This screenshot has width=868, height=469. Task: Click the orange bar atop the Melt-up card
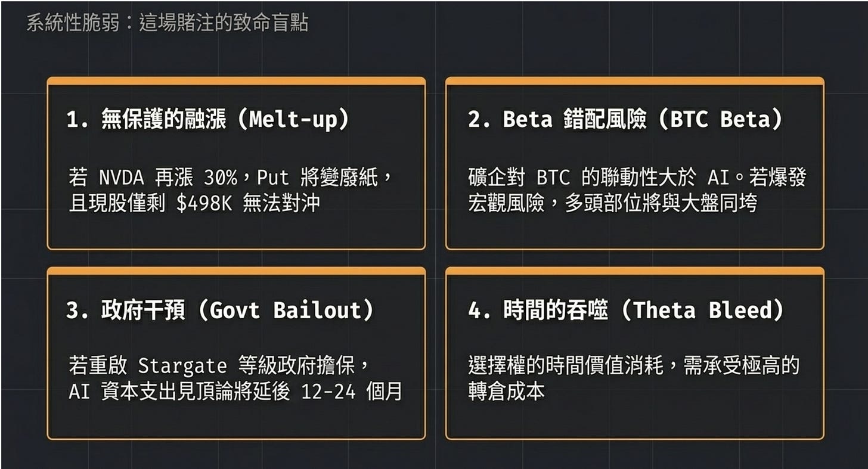236,81
